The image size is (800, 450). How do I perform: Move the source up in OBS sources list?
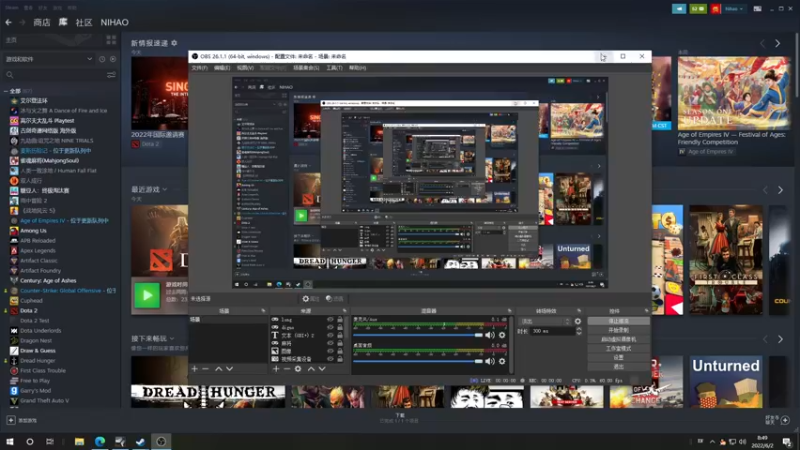coord(311,368)
